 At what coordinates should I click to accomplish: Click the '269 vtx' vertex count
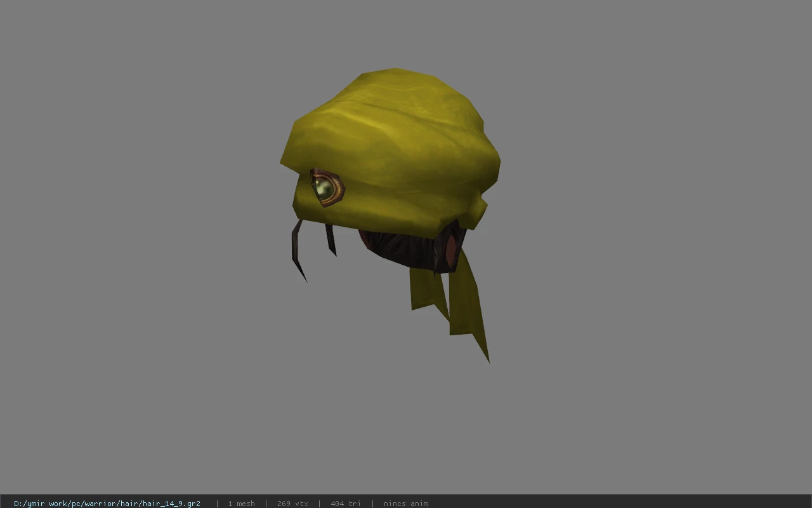[292, 504]
